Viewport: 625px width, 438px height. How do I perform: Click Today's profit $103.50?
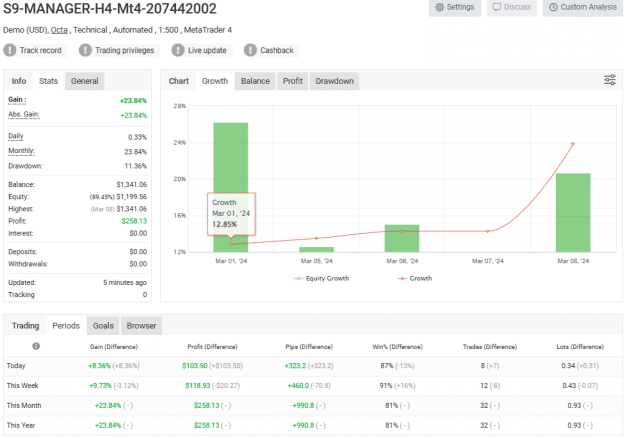click(195, 366)
